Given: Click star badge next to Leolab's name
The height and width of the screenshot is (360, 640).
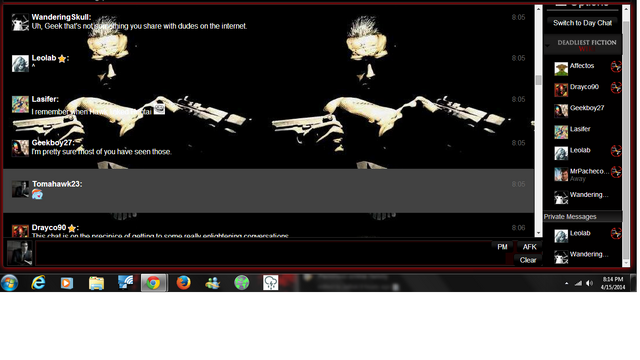Looking at the screenshot, I should [62, 59].
